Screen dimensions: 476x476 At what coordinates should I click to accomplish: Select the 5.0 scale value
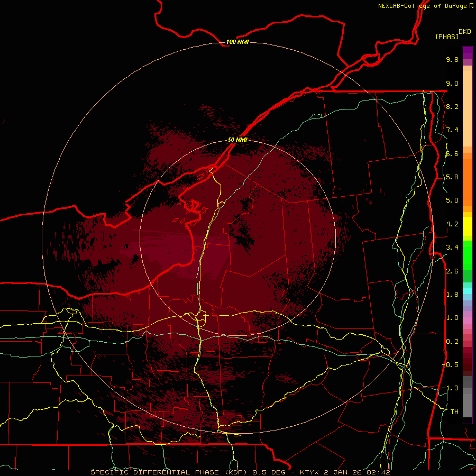[452, 200]
